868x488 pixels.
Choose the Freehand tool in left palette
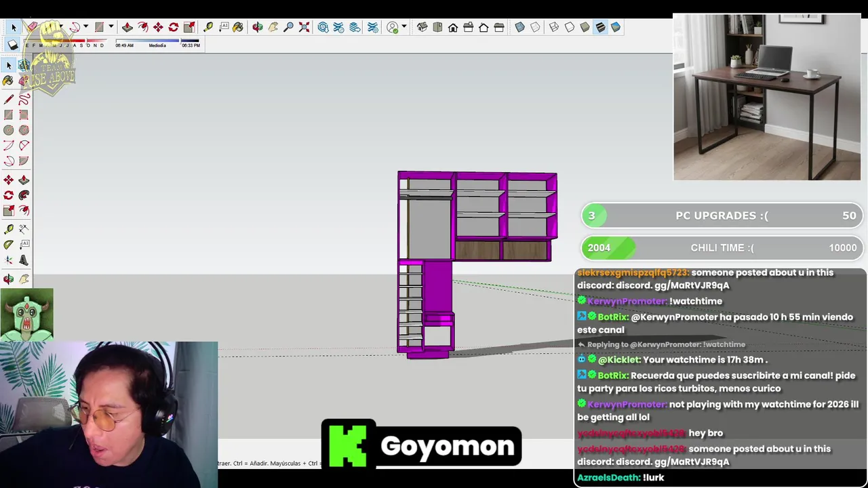[24, 100]
